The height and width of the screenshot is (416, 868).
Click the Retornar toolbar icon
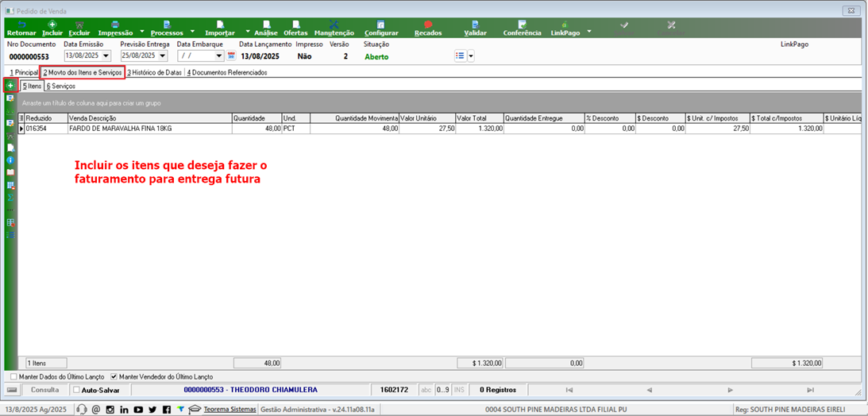click(x=21, y=29)
